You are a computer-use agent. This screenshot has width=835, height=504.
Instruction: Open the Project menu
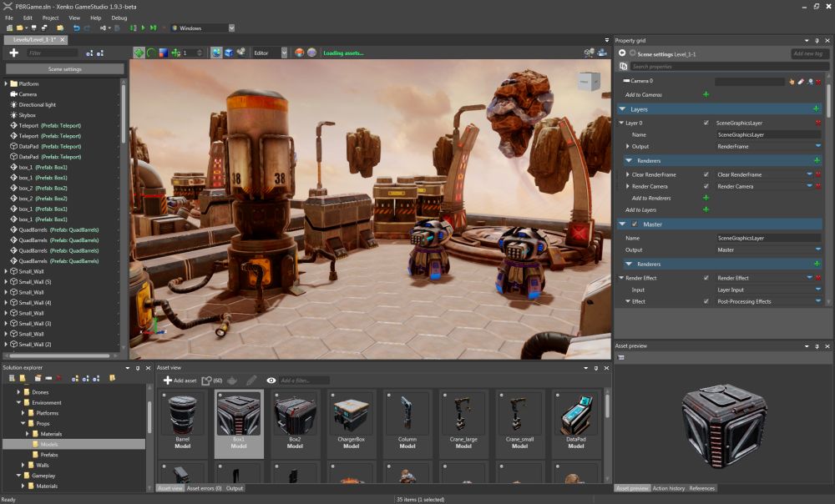click(x=50, y=18)
